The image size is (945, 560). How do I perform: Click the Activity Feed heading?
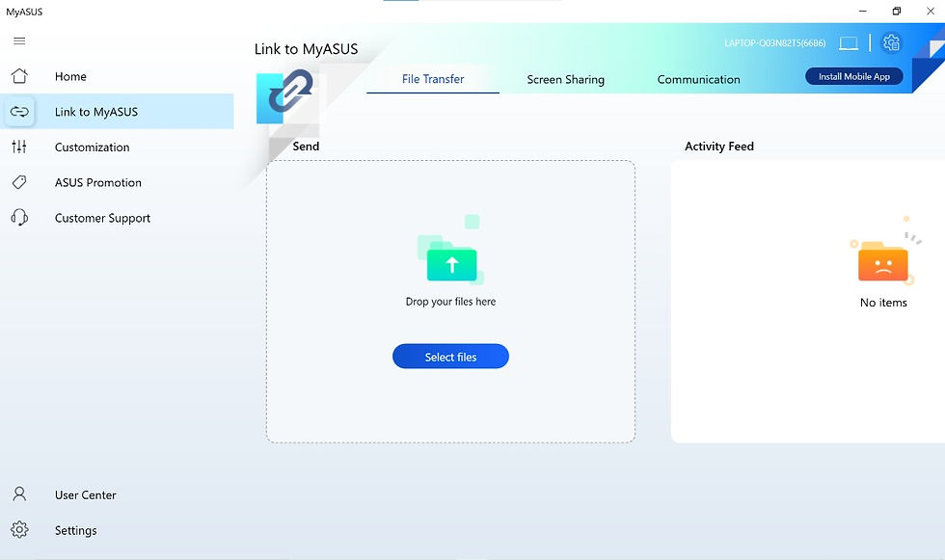[719, 147]
